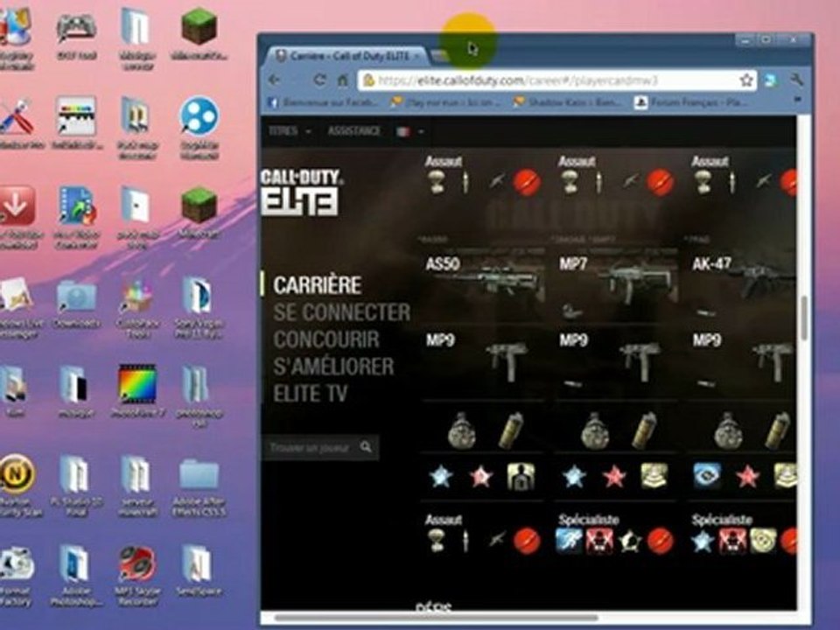Open a new browser tab

point(440,56)
